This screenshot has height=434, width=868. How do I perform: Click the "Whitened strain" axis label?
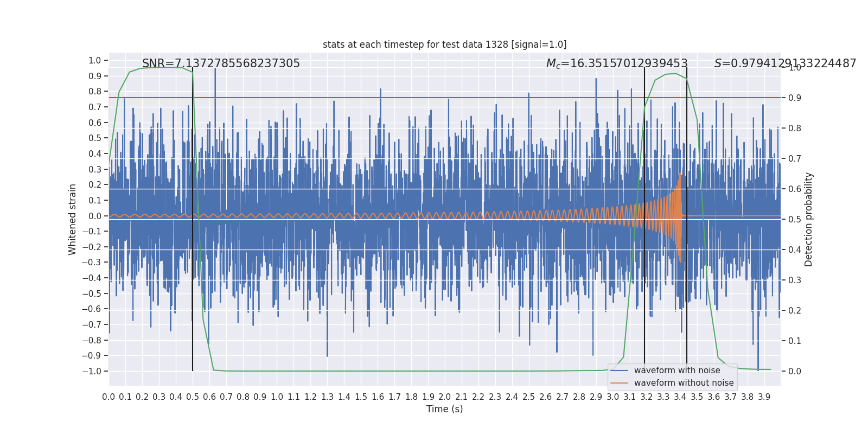72,219
